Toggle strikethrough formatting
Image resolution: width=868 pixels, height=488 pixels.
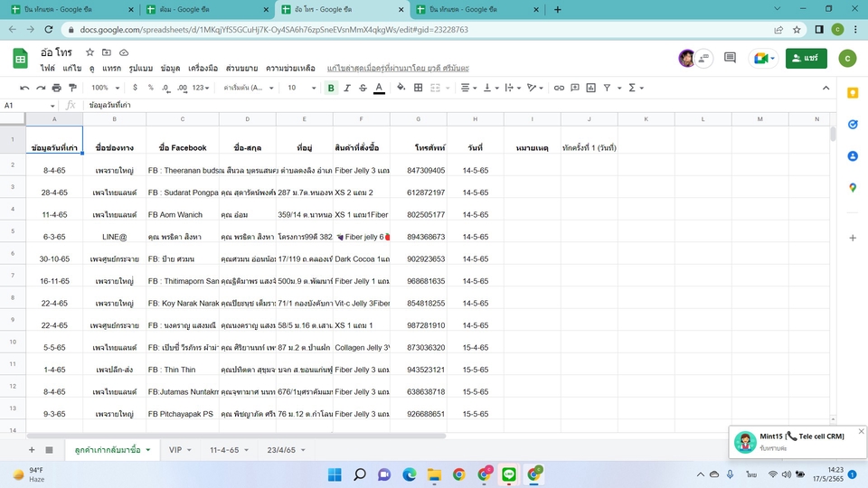(x=363, y=88)
